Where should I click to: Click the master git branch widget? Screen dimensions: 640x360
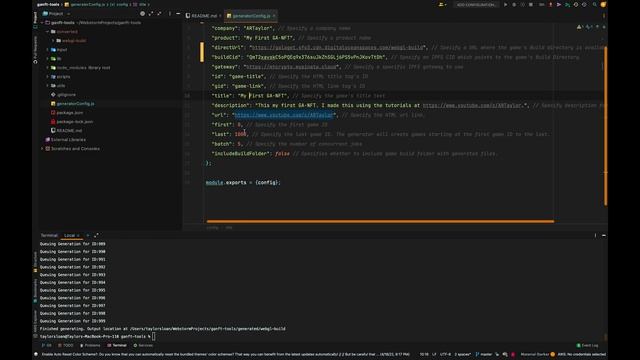point(484,354)
